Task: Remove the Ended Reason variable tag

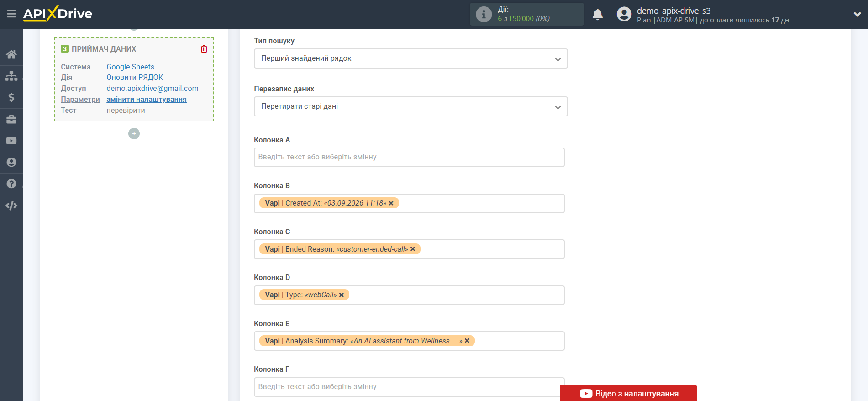Action: coord(413,249)
